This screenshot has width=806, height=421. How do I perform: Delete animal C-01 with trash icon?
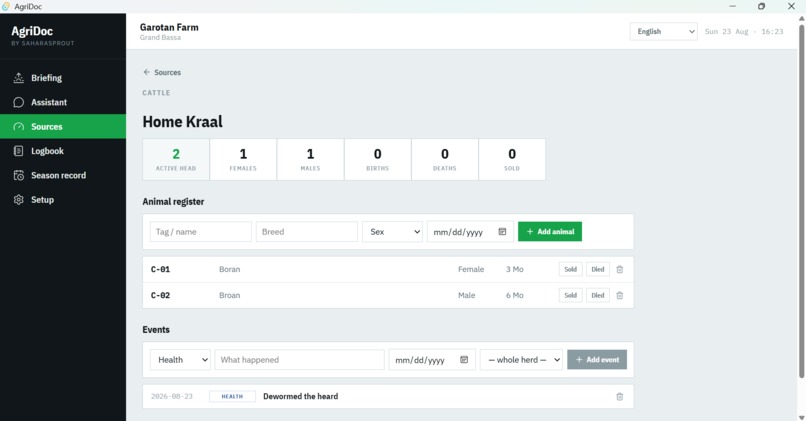[x=619, y=269]
